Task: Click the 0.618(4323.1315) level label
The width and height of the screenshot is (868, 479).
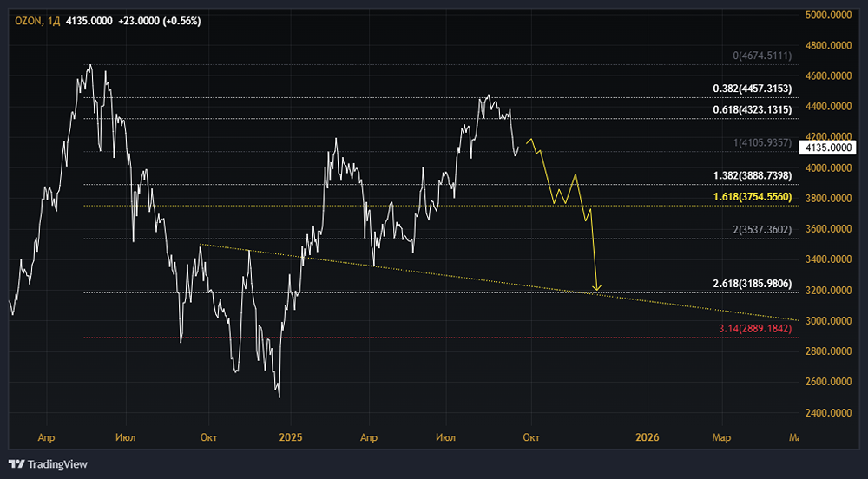Action: pos(753,109)
